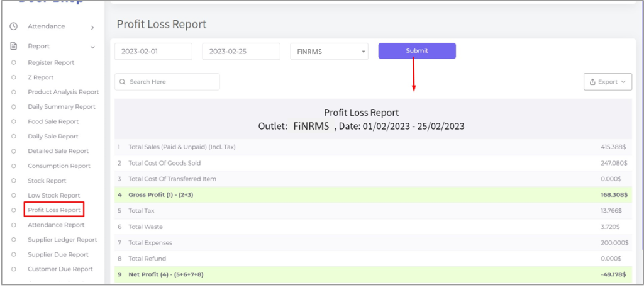Screen dimensions: 644x287
Task: Click circle bullet beside Customer Due Report
Action: coord(14,269)
